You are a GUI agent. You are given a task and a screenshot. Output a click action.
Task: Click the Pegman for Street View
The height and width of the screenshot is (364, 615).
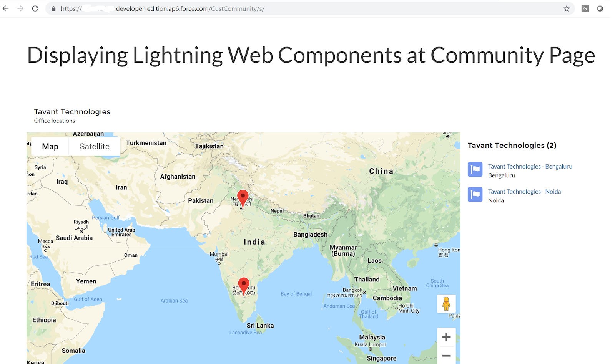(446, 303)
